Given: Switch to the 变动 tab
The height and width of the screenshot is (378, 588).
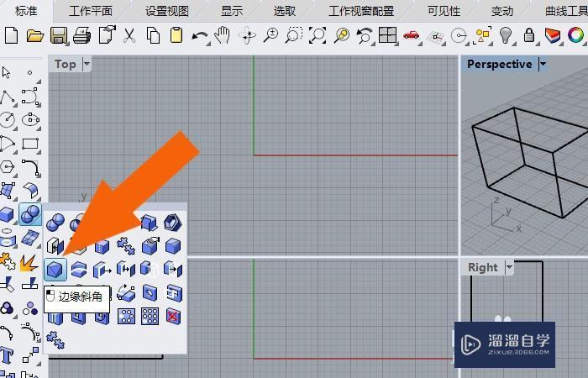Looking at the screenshot, I should 502,11.
